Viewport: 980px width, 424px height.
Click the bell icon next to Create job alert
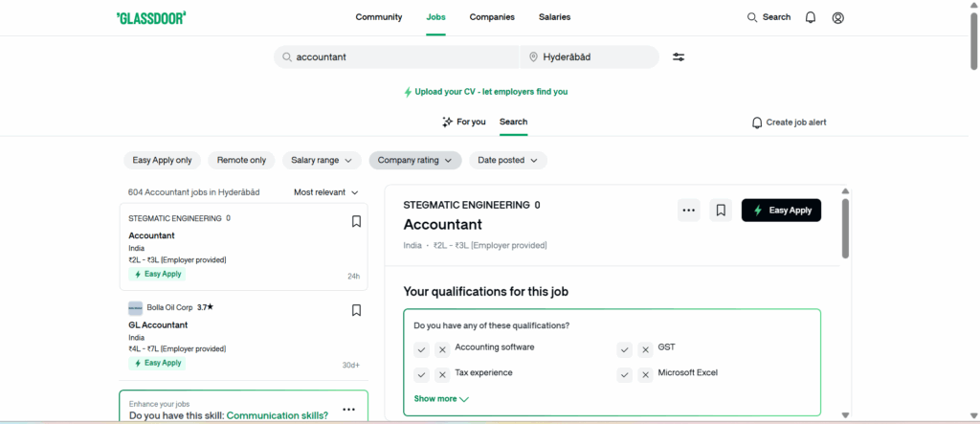[757, 123]
